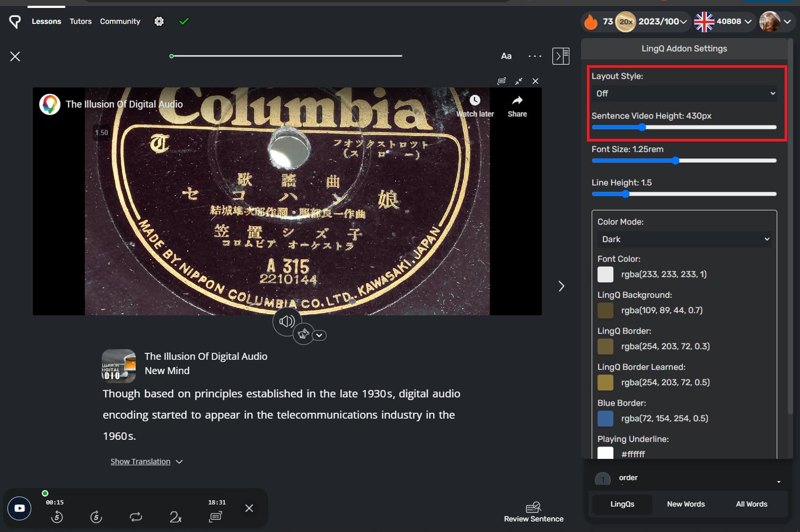Click Share on the video
This screenshot has height=532, width=800.
click(517, 107)
